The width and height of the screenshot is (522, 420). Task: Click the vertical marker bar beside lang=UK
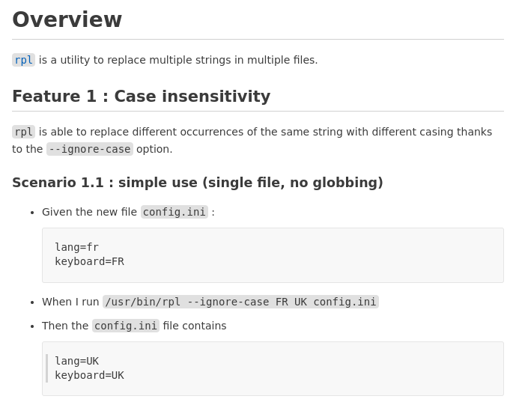pyautogui.click(x=47, y=368)
